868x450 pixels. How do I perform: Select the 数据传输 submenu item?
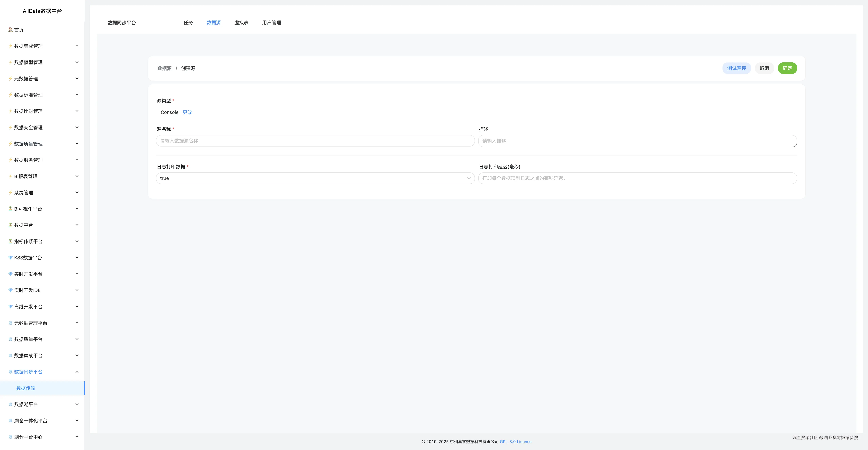(x=26, y=388)
